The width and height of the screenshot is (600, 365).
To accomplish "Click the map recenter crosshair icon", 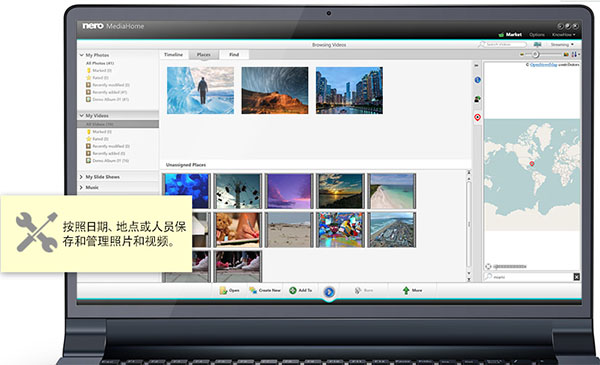I will pyautogui.click(x=488, y=266).
